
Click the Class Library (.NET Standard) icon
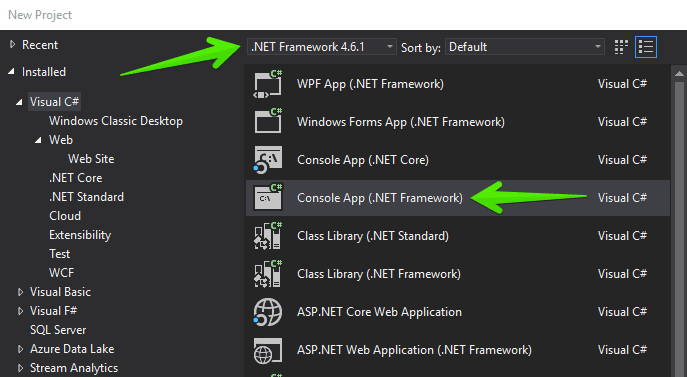click(x=268, y=235)
